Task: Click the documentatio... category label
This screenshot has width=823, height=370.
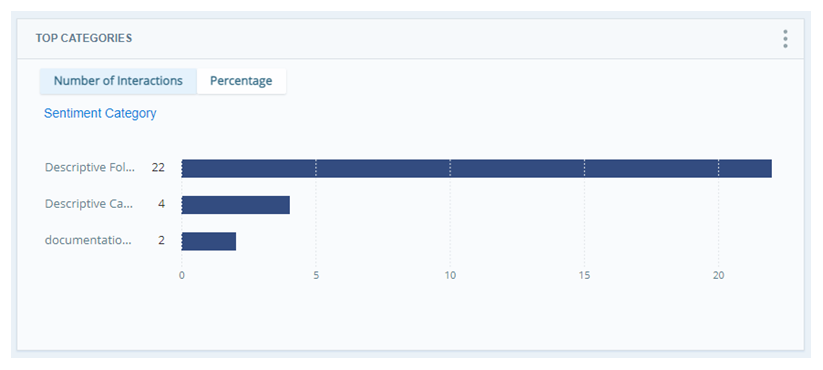Action: pyautogui.click(x=88, y=240)
